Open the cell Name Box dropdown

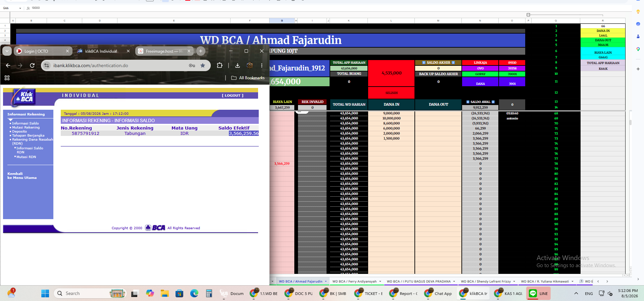click(x=20, y=8)
